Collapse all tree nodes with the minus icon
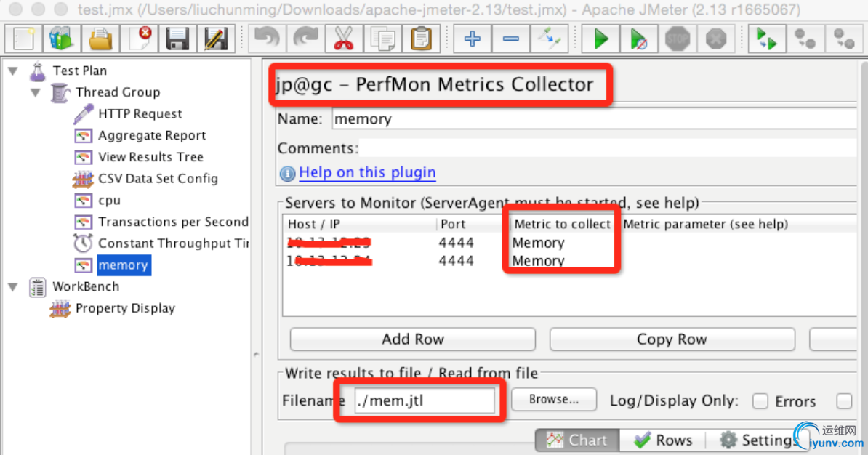 [x=511, y=39]
